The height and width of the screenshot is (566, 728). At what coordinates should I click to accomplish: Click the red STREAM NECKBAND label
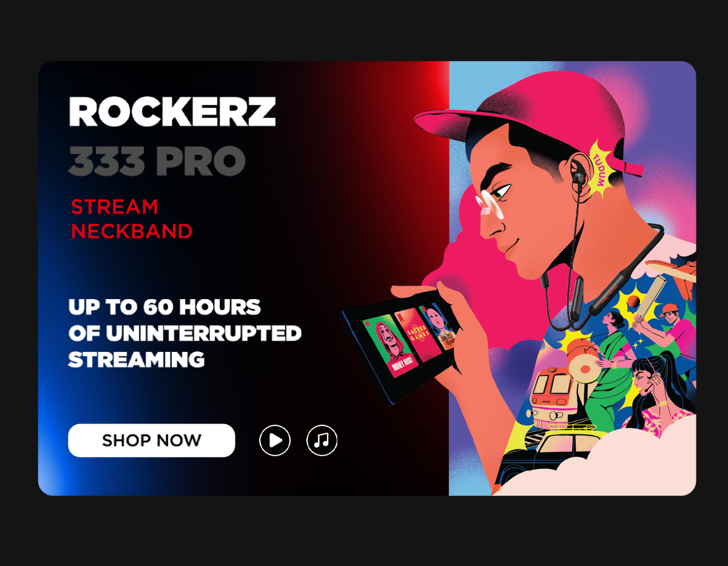point(132,219)
